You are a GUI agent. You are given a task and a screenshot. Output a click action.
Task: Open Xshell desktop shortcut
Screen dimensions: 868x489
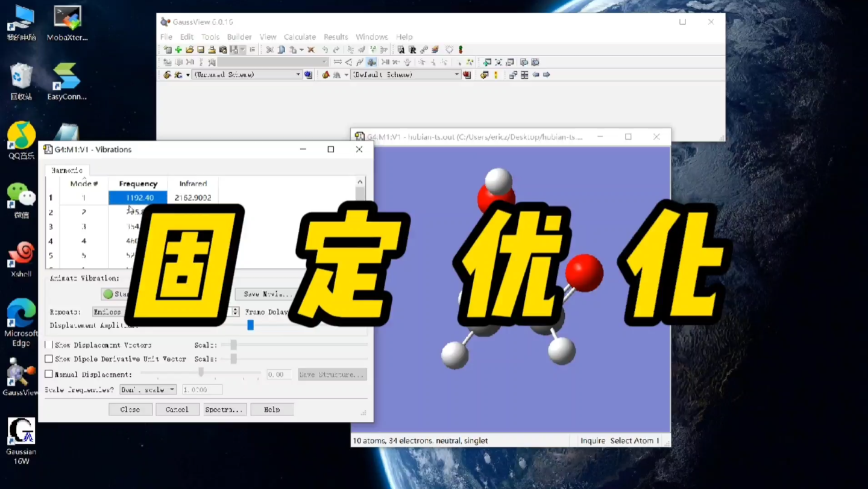(x=21, y=260)
